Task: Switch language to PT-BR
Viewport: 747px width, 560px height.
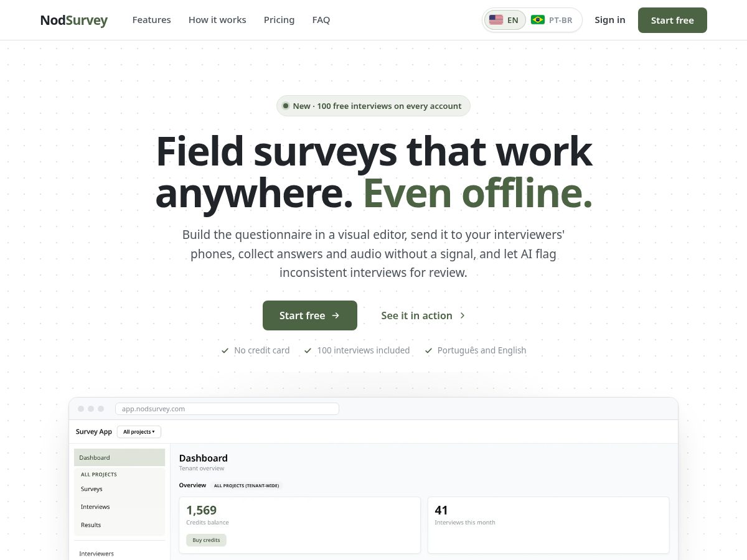Action: coord(552,20)
